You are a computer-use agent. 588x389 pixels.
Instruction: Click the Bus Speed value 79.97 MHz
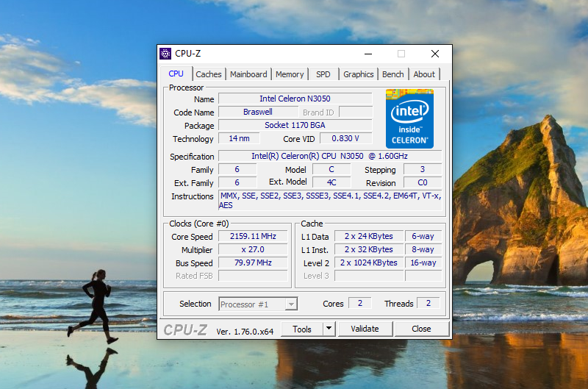click(x=253, y=263)
